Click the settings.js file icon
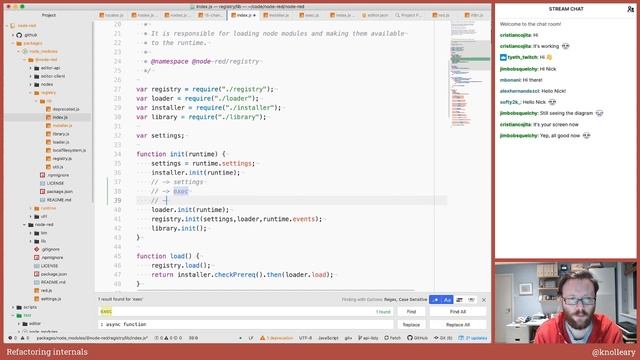Screen dimensions: 640x360 tap(37, 299)
